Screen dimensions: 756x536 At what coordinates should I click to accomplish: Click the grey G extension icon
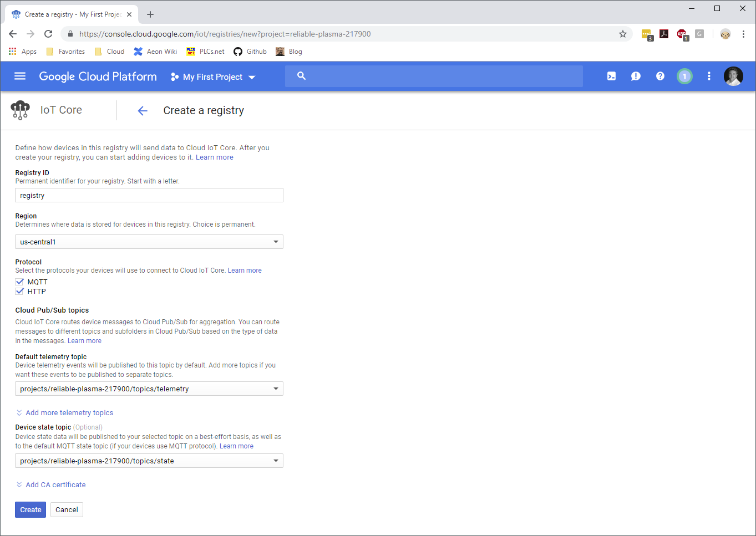(x=699, y=34)
